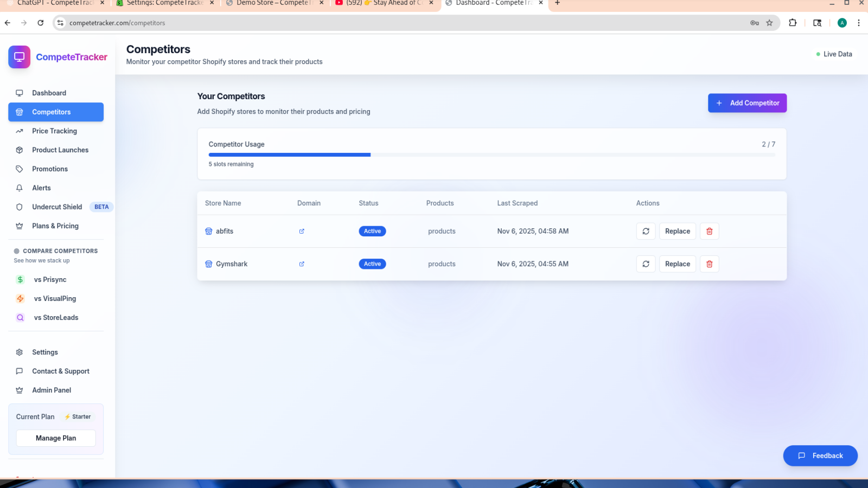Switch to the ChatGPT browser tab
Screen dimensions: 868x488
pyautogui.click(x=55, y=3)
